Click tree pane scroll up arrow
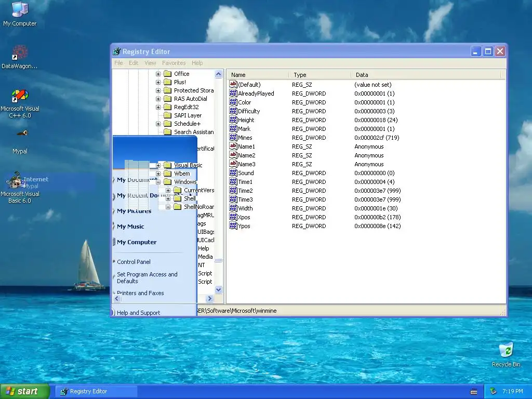 [219, 74]
